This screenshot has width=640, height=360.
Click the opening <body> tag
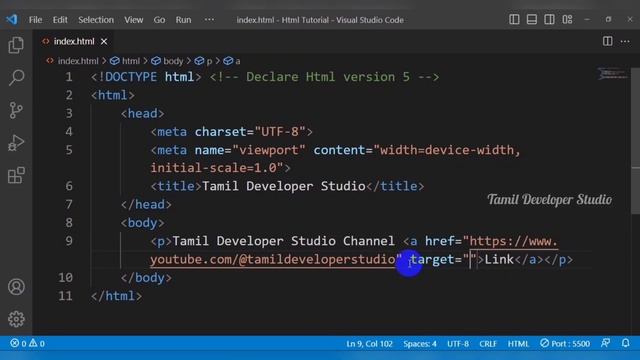tap(142, 223)
